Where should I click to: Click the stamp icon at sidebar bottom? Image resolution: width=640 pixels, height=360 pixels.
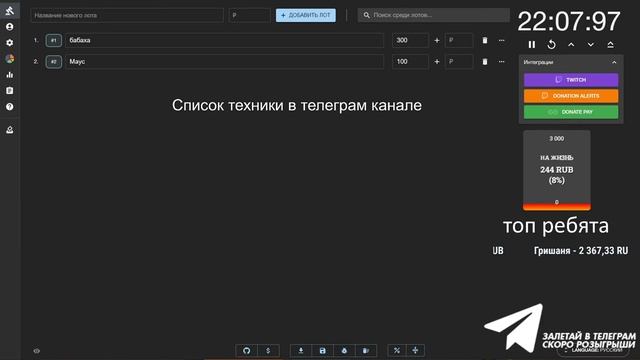(x=9, y=130)
